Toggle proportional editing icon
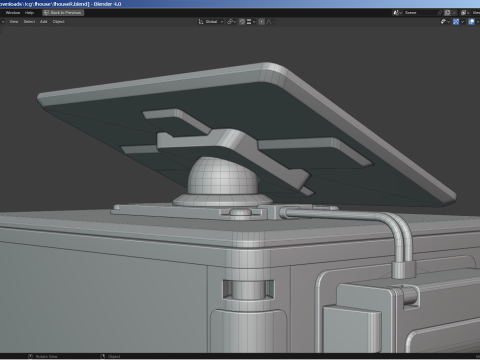The height and width of the screenshot is (360, 480). pyautogui.click(x=262, y=22)
